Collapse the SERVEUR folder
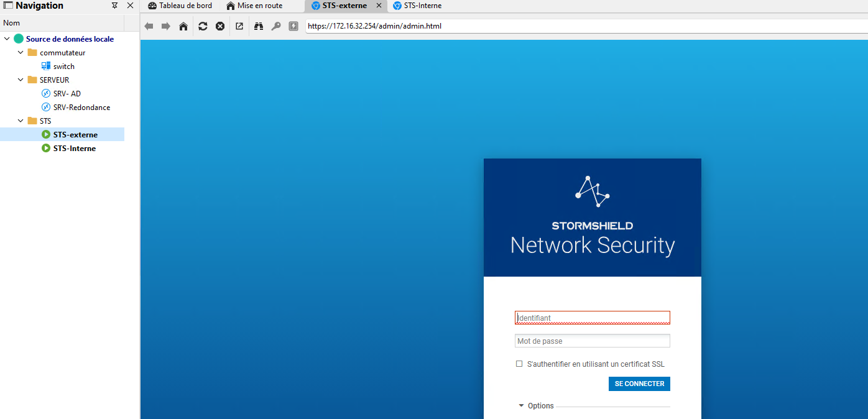The height and width of the screenshot is (419, 868). 21,80
